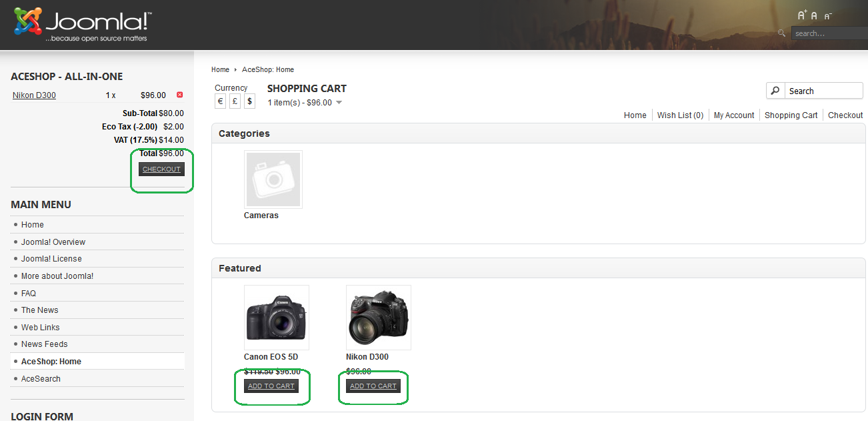This screenshot has width=868, height=421.
Task: Click the Total $96.00 amount in sidebar
Action: pyautogui.click(x=161, y=153)
